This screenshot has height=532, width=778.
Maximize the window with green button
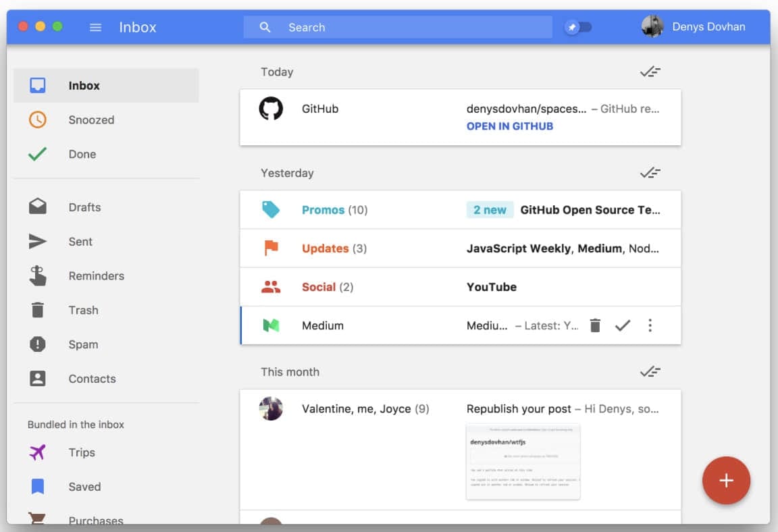click(57, 26)
